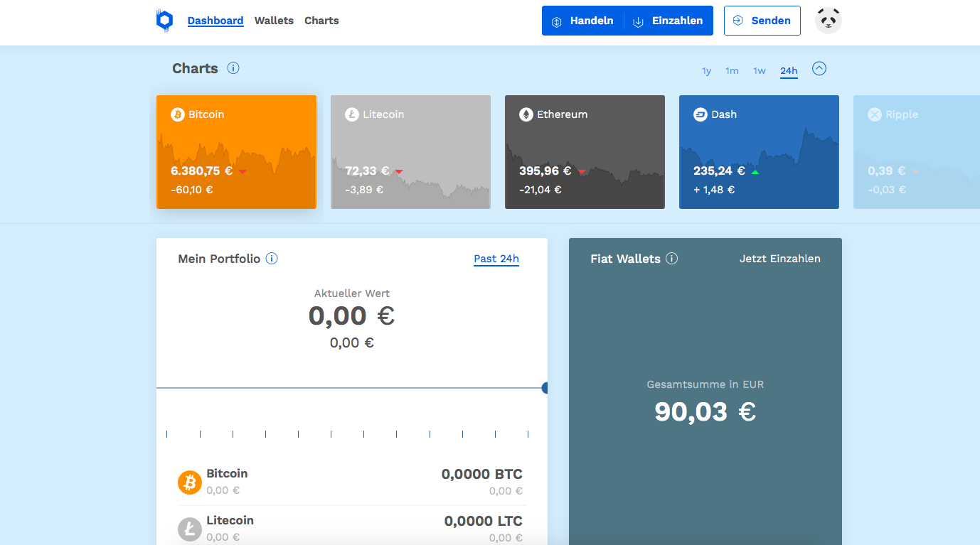Click the Litecoin price 72,33 €
980x545 pixels.
(x=367, y=171)
